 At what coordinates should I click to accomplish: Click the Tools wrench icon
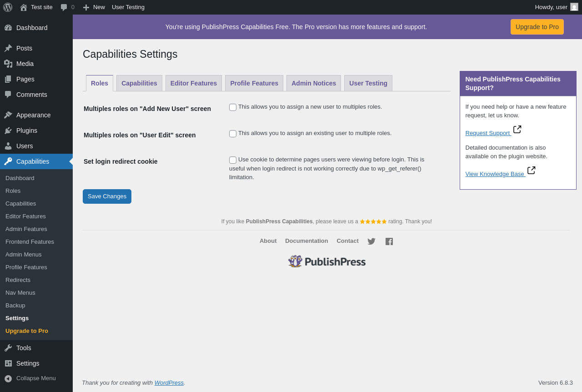pos(8,348)
